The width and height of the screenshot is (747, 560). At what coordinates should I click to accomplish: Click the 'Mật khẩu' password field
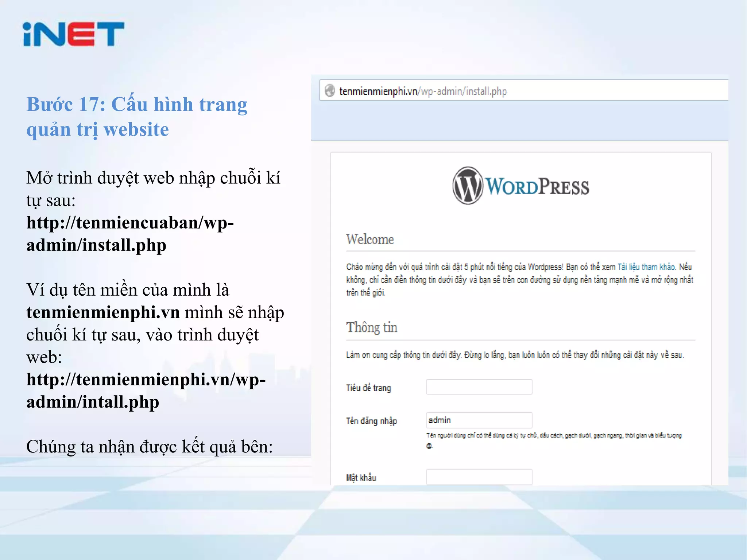(479, 477)
